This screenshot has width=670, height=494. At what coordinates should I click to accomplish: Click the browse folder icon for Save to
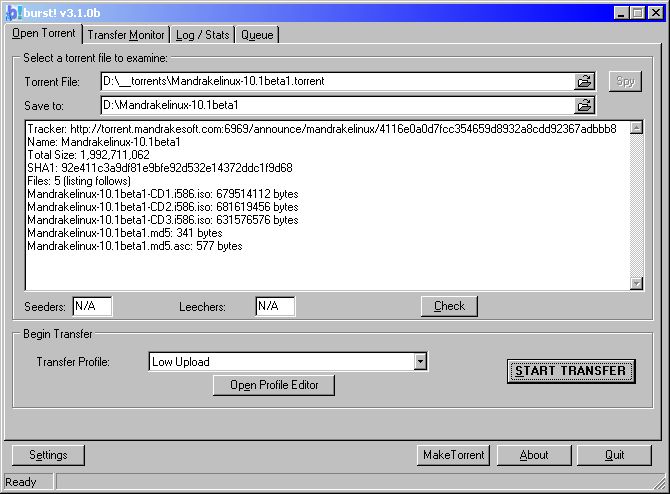coord(584,105)
